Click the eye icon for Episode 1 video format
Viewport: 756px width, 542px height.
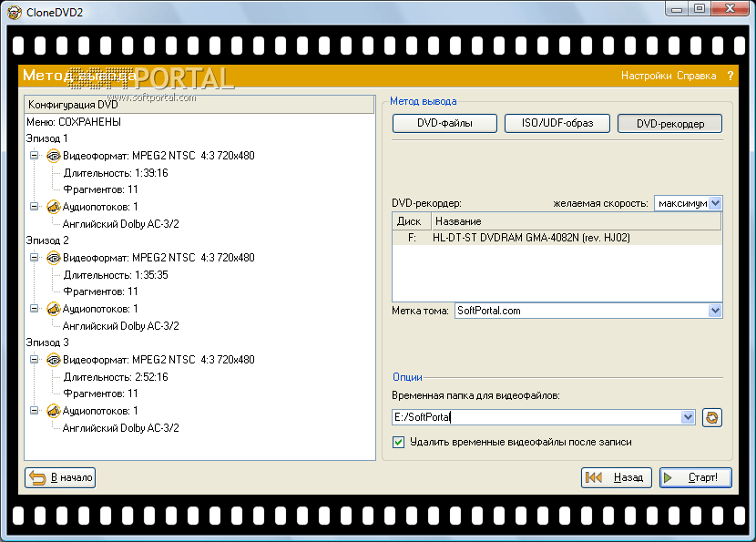[x=54, y=156]
